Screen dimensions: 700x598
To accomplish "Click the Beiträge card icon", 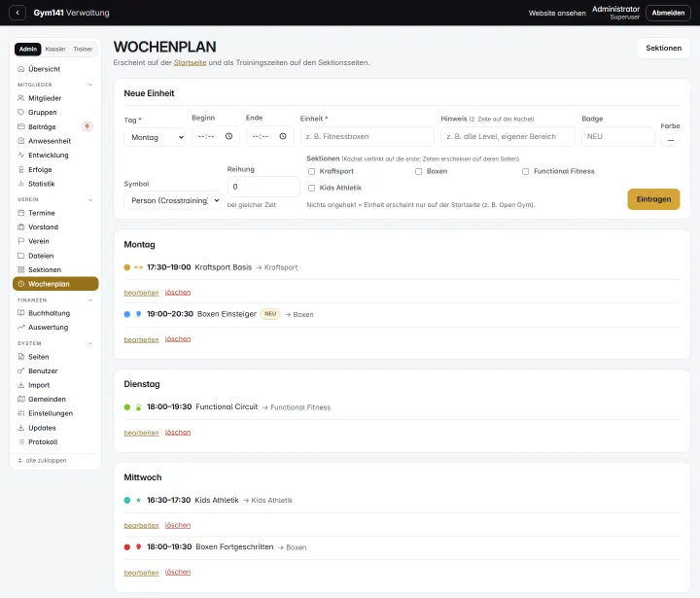I will tap(20, 126).
